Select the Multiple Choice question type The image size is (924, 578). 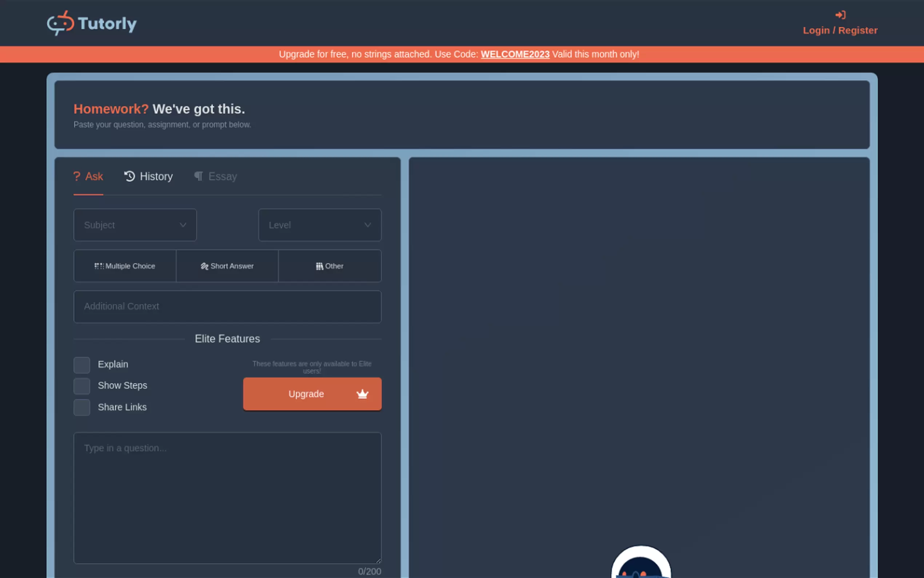point(125,266)
